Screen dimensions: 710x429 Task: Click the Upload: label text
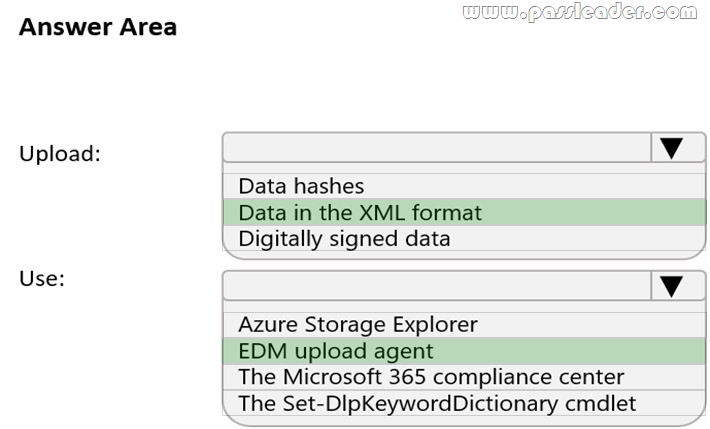(x=60, y=154)
